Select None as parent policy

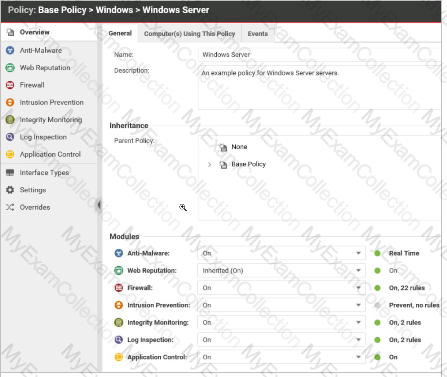[x=239, y=147]
